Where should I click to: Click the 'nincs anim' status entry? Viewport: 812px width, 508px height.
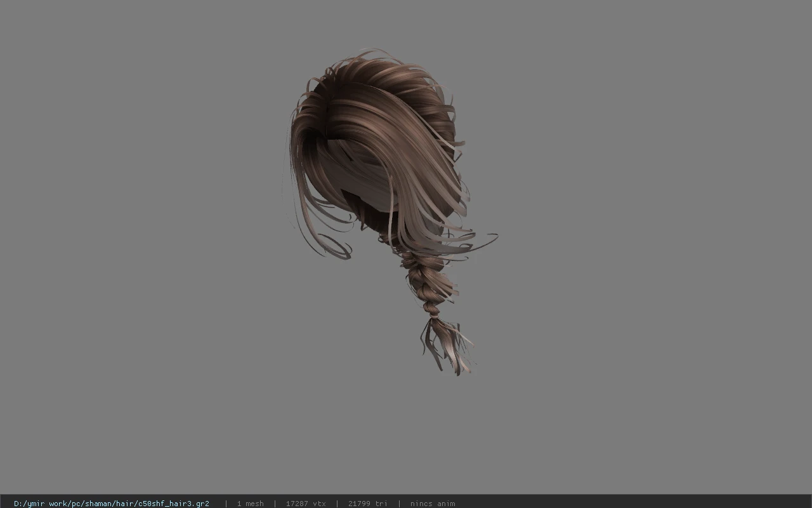[433, 504]
